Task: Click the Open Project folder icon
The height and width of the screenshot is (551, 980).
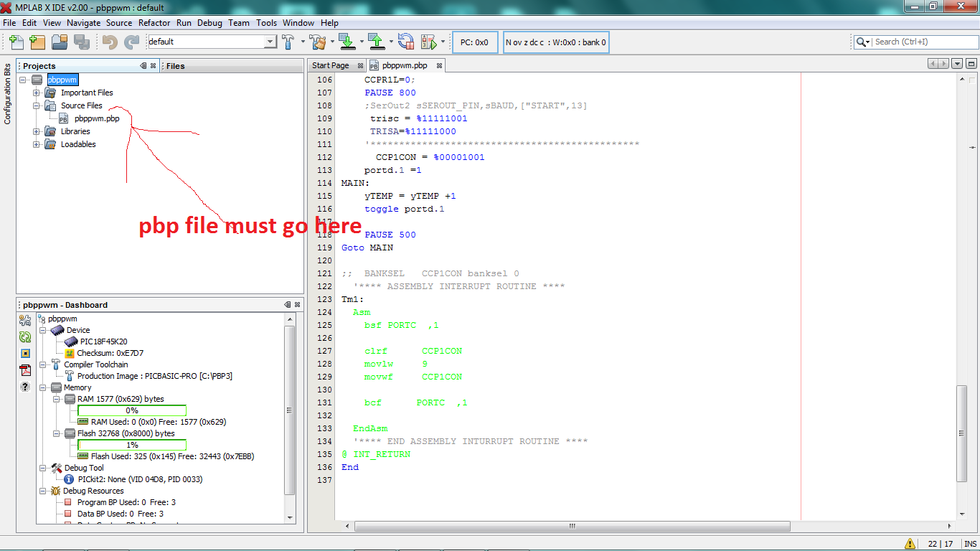Action: click(x=59, y=42)
